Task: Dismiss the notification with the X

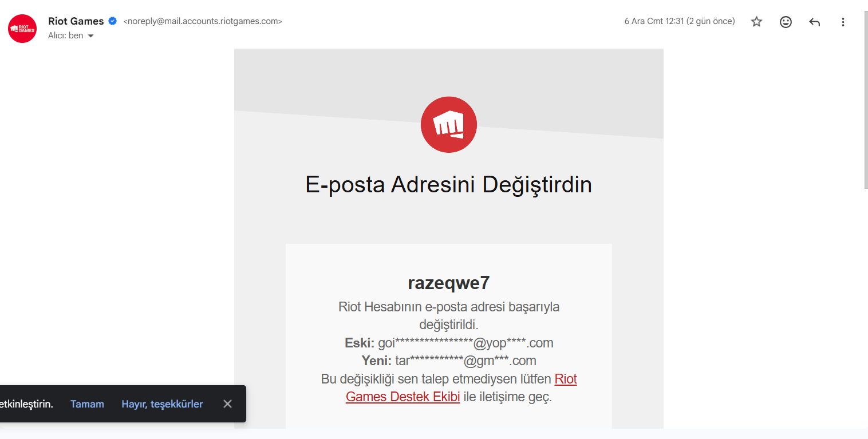Action: tap(227, 404)
